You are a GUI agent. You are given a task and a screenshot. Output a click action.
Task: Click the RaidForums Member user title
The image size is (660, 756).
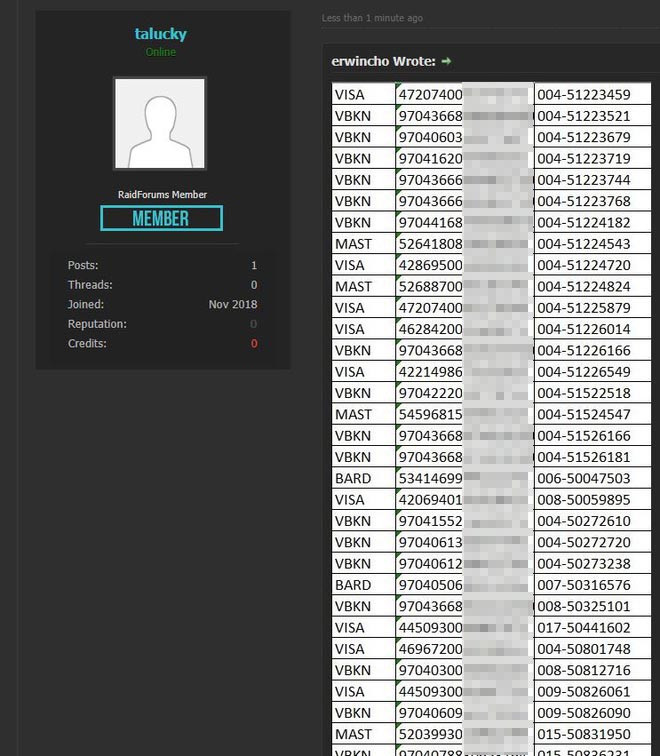coord(162,195)
